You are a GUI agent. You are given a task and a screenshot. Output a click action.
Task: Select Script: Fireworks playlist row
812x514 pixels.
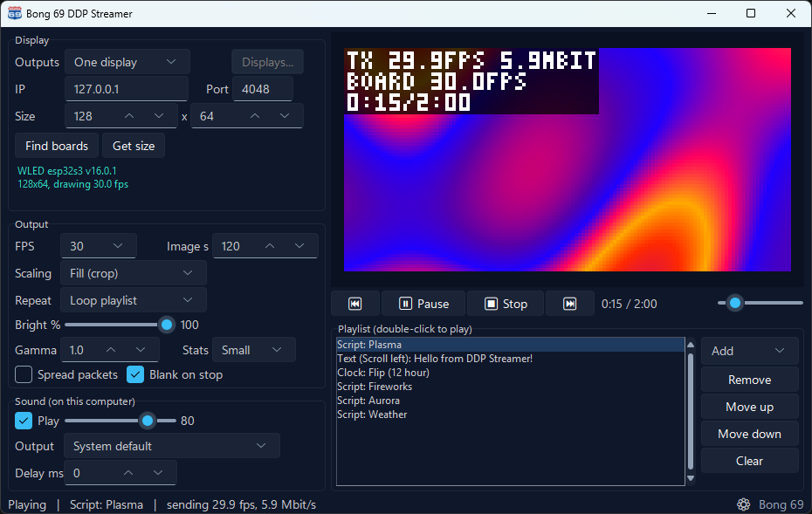[x=511, y=387]
